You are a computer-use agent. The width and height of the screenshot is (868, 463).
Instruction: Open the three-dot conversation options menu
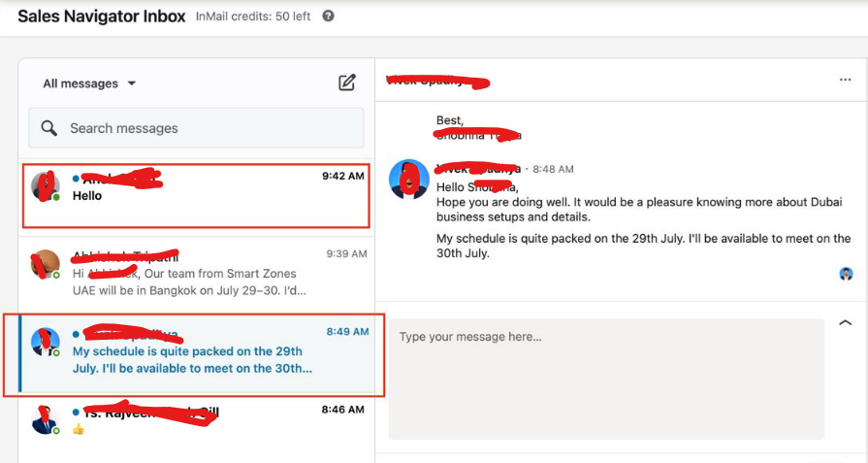[x=845, y=81]
